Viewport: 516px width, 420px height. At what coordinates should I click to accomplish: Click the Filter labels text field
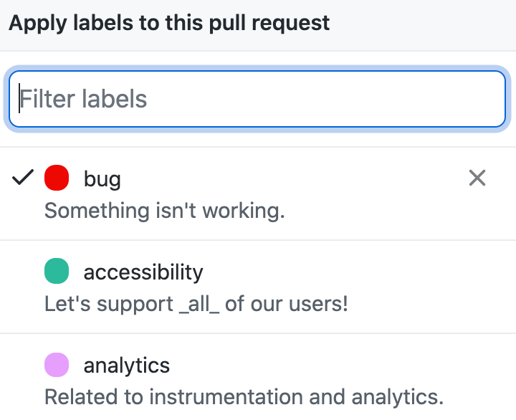click(257, 99)
